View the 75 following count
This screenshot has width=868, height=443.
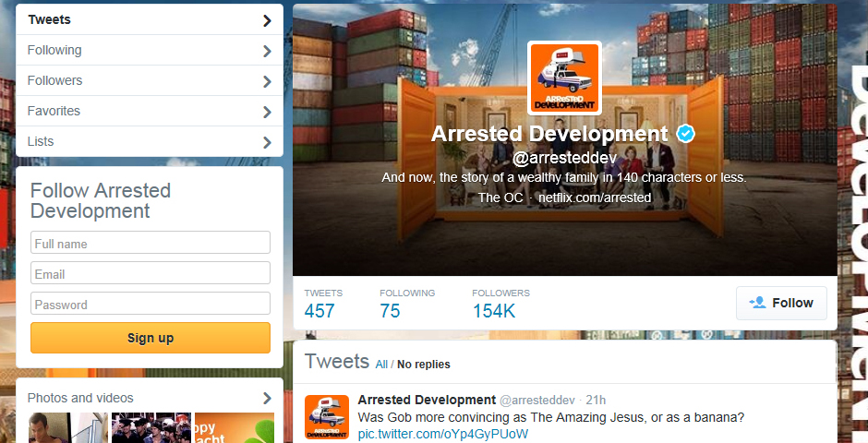pos(390,311)
